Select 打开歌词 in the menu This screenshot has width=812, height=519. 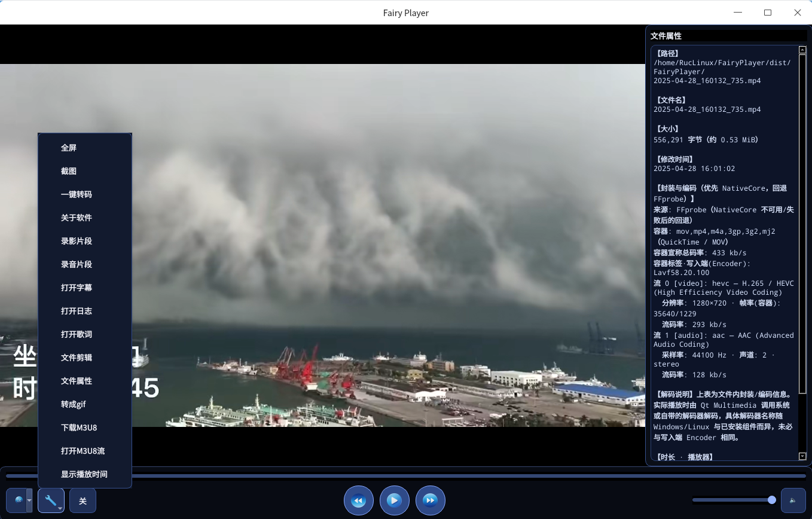[x=85, y=334]
